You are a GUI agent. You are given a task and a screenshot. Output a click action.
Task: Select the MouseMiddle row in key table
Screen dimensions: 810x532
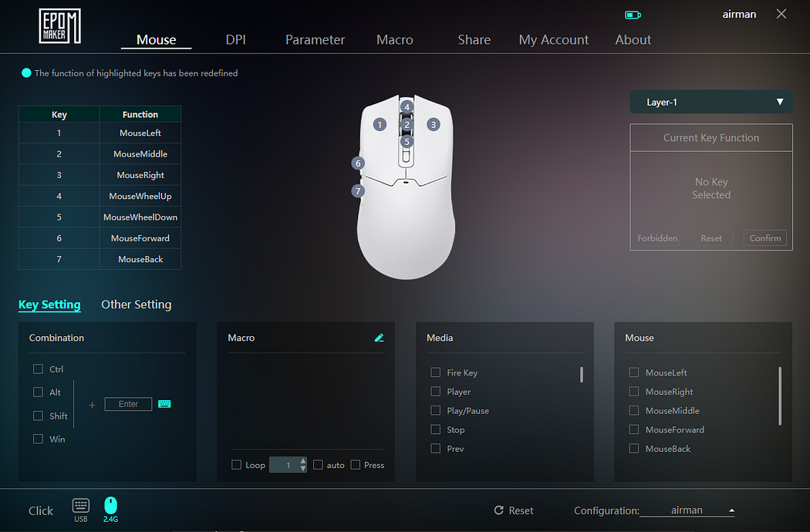tap(100, 154)
